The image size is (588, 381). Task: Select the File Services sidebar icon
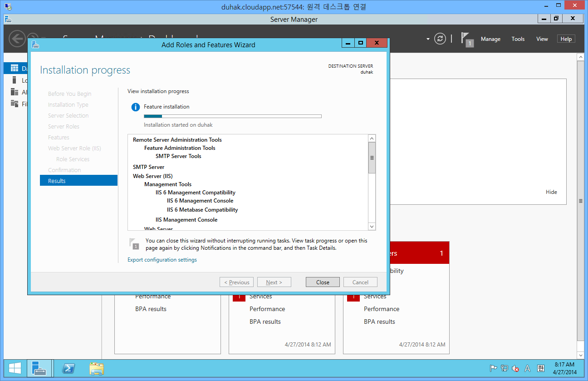pos(15,104)
